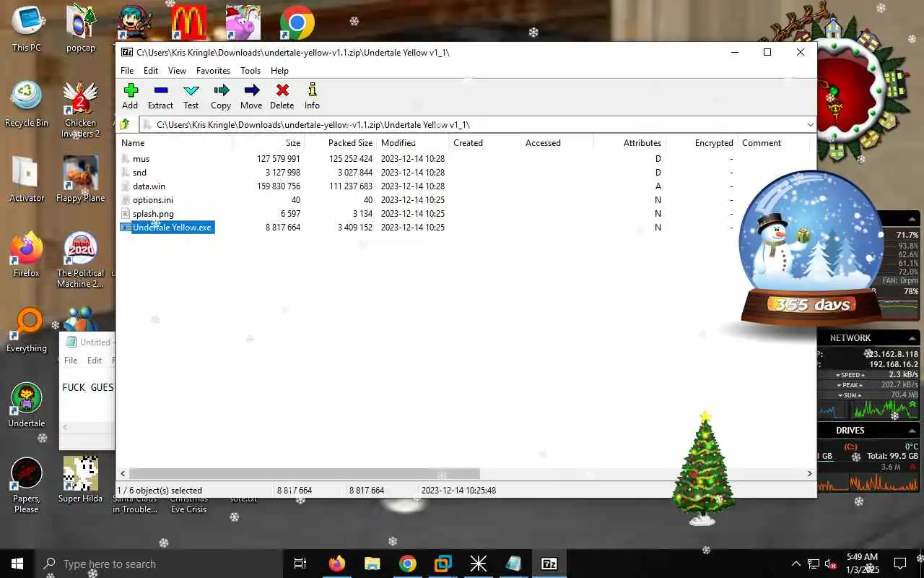Open the Help menu
Viewport: 924px width, 578px height.
[279, 71]
